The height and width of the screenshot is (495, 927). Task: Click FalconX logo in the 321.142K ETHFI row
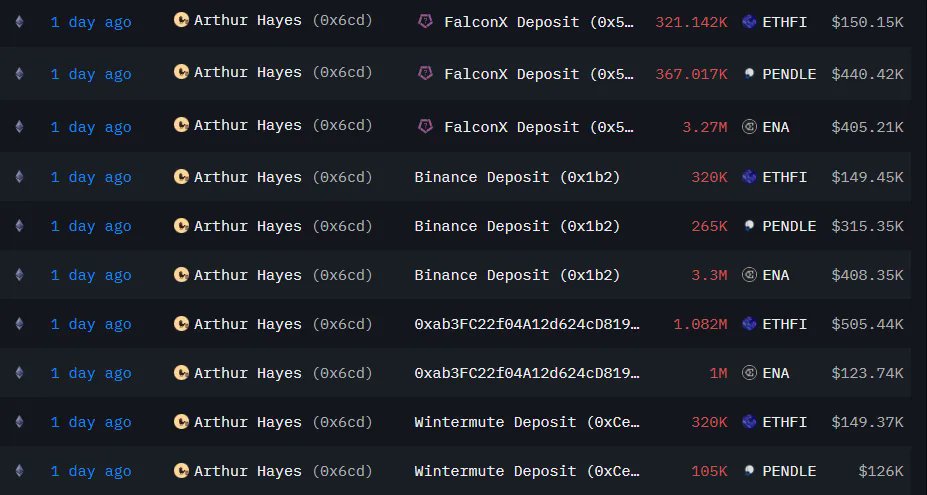click(425, 22)
